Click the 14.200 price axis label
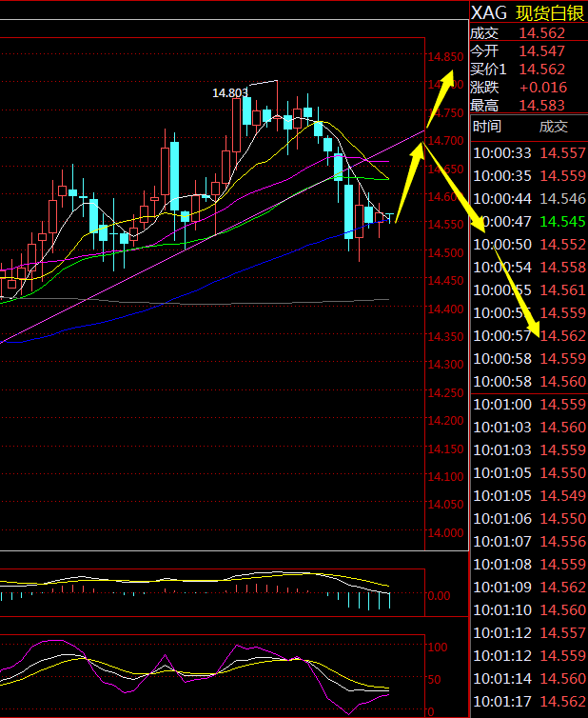This screenshot has height=718, width=588. pos(445,420)
